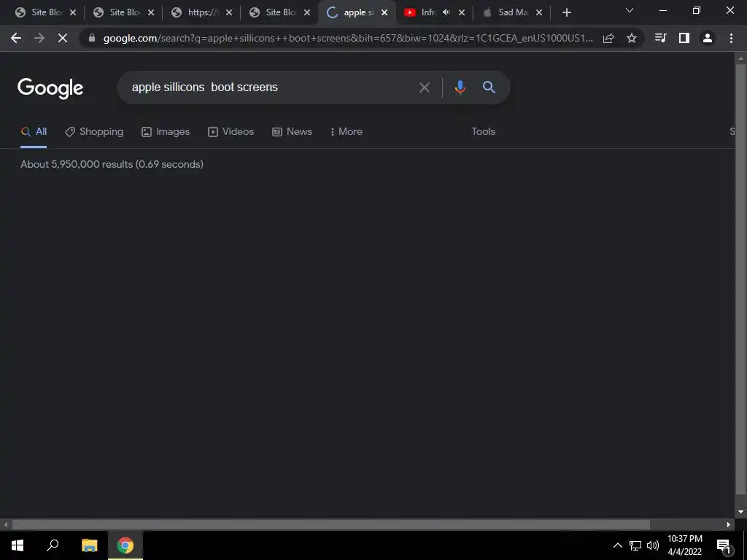Switch to Shopping results
Screen dimensions: 747x560
tap(94, 131)
